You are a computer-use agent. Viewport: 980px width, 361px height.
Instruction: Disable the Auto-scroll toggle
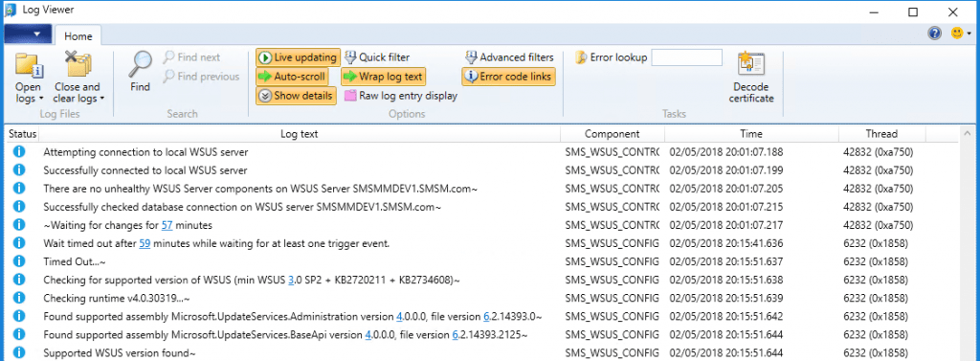[x=292, y=77]
